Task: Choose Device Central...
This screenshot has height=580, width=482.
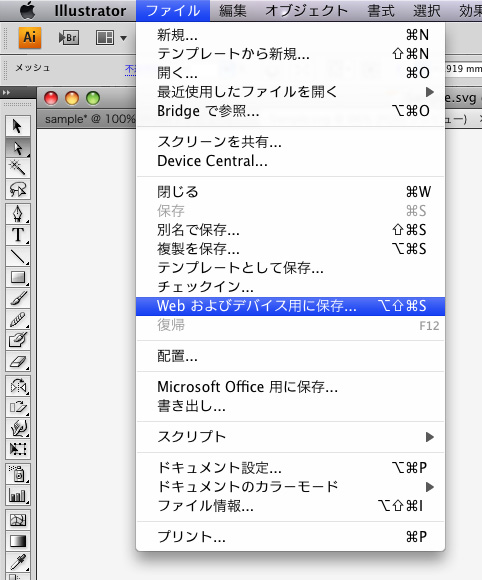Action: [290, 161]
